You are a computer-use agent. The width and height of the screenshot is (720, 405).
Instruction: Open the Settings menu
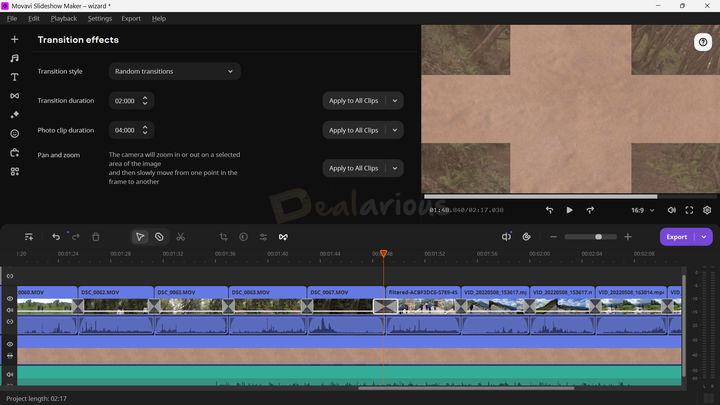point(100,18)
